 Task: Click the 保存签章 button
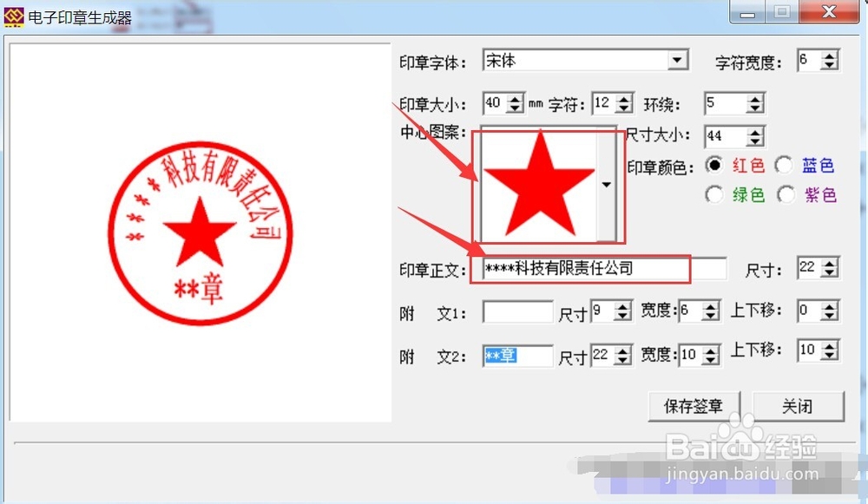coord(694,407)
